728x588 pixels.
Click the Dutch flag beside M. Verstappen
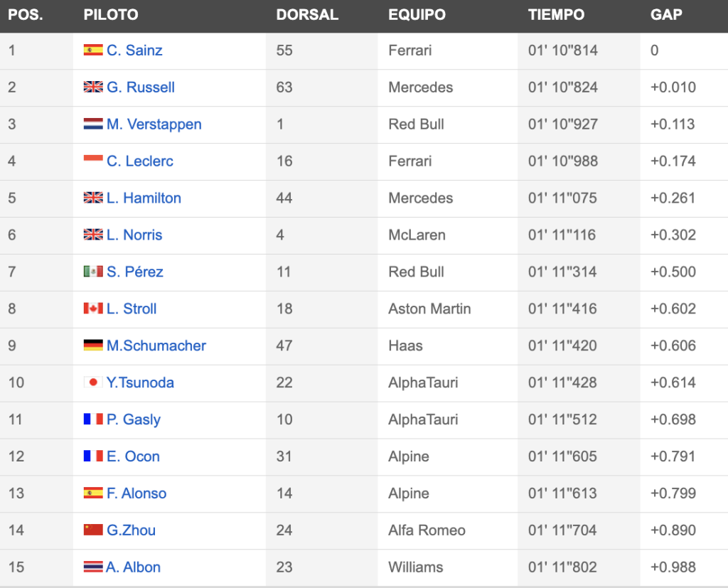coord(93,124)
